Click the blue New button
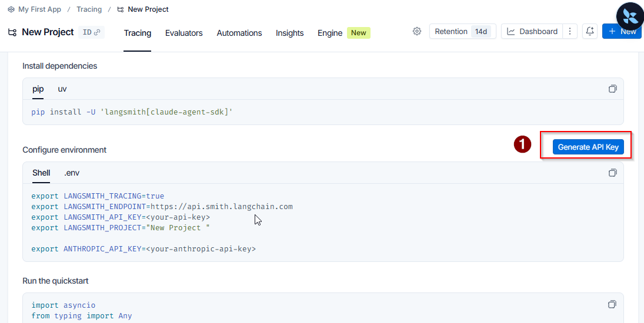This screenshot has width=644, height=323. click(x=622, y=31)
